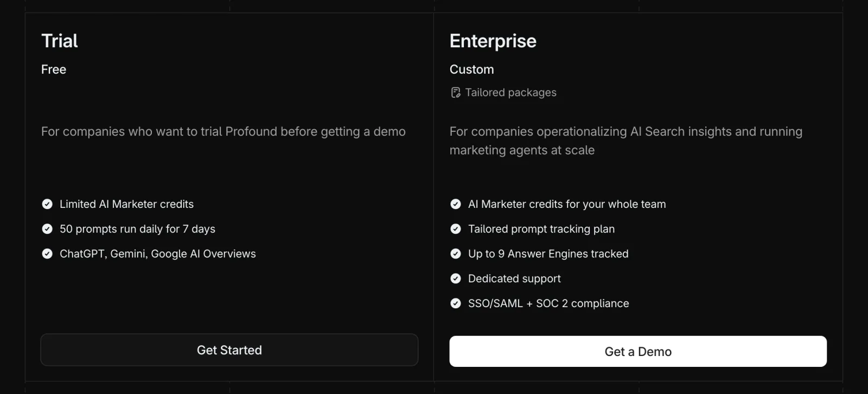Click the Custom price label
The width and height of the screenshot is (868, 394).
pyautogui.click(x=472, y=69)
